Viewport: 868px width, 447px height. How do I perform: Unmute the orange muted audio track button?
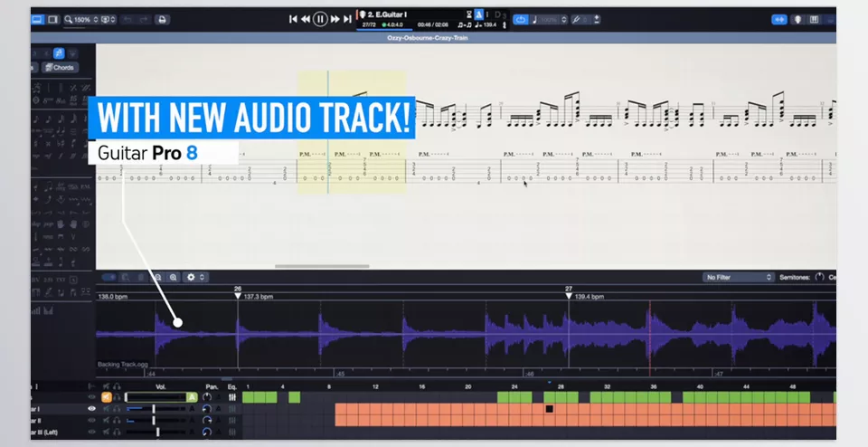point(107,397)
